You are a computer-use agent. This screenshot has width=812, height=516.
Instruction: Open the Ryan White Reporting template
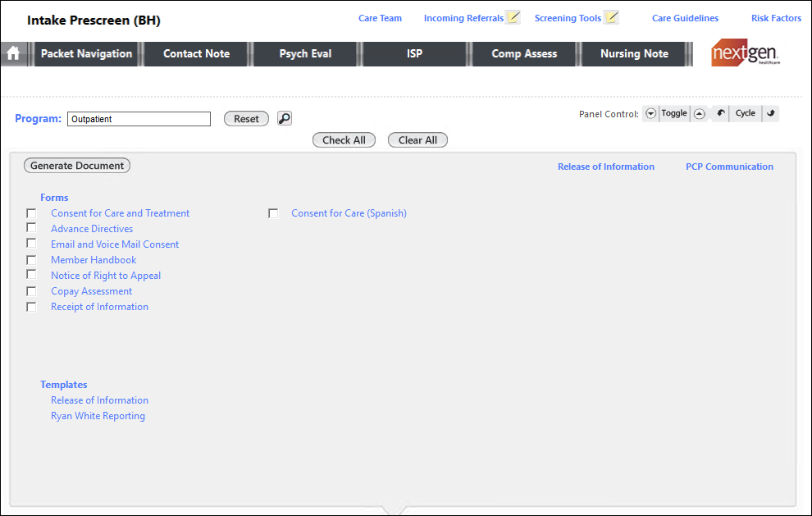tap(98, 416)
